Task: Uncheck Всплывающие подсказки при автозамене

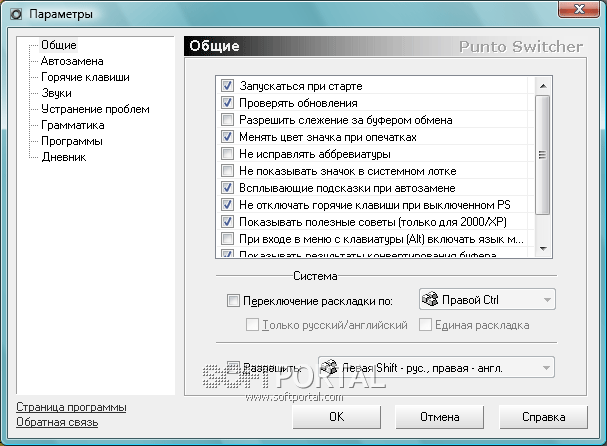Action: 227,188
